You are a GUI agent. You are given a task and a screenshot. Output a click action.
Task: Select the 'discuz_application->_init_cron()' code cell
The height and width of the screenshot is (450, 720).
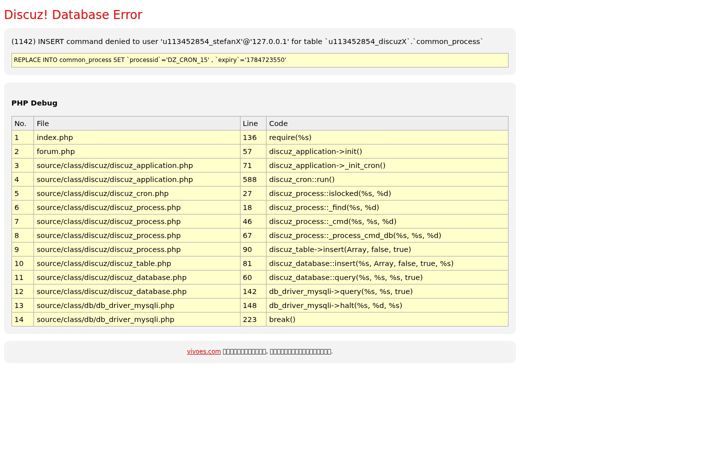[387, 166]
